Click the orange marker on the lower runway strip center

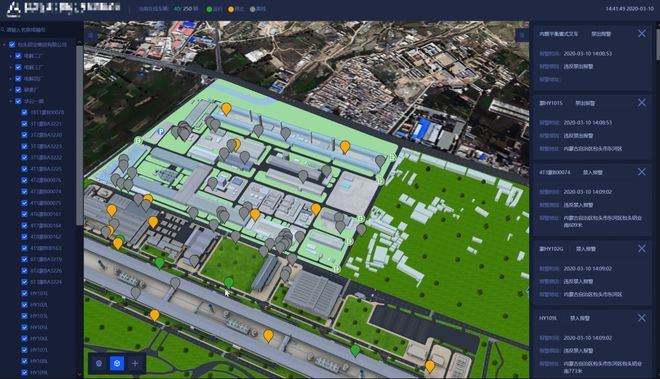point(268,336)
